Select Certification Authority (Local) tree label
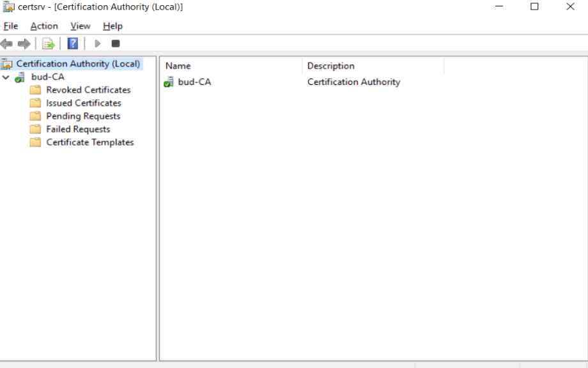 [x=78, y=64]
